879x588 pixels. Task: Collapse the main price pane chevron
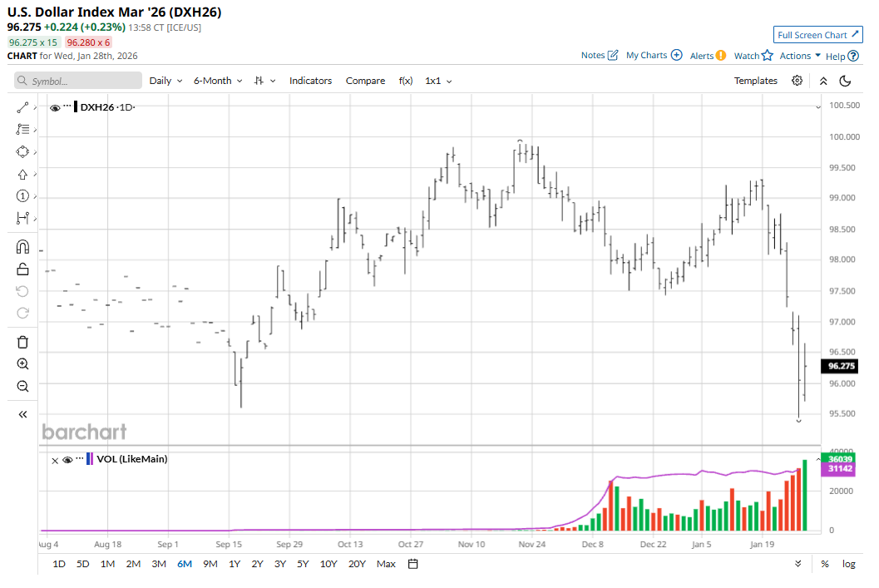click(818, 107)
